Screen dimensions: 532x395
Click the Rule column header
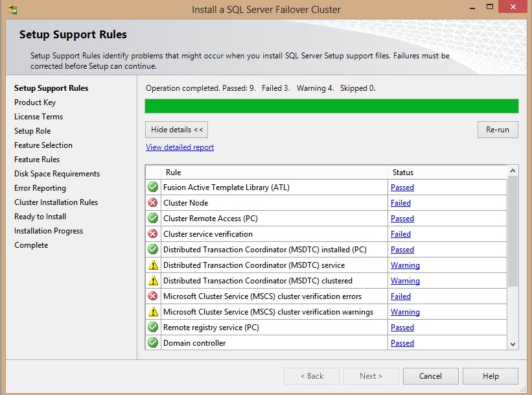[274, 172]
